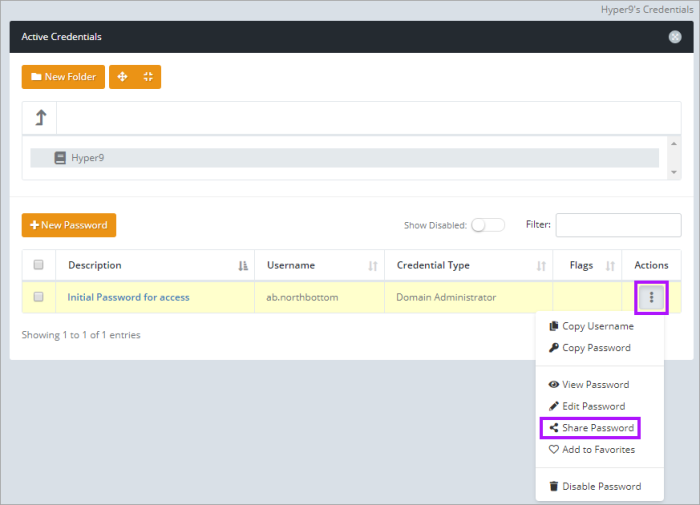700x505 pixels.
Task: Click into the Filter input field
Action: click(x=618, y=225)
